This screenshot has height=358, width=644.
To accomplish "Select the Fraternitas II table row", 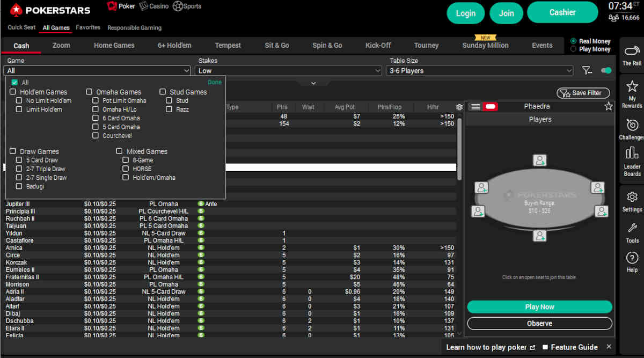I will (230, 277).
